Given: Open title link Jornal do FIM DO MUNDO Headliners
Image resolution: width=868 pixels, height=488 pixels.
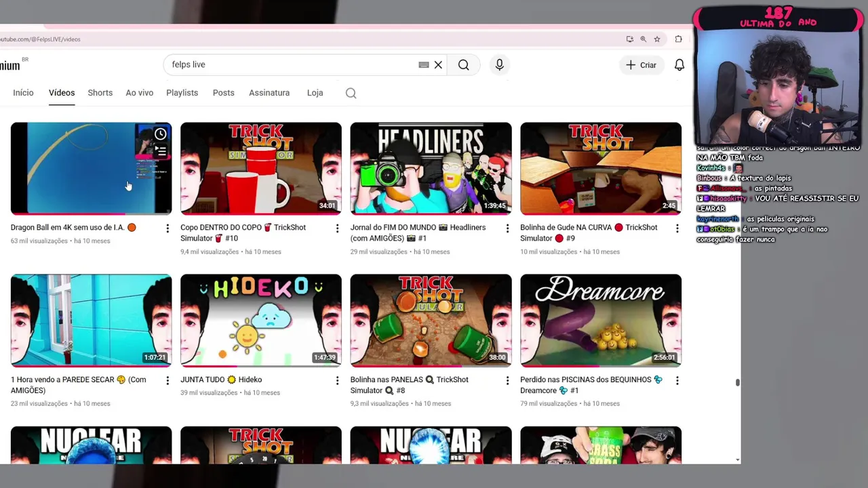Looking at the screenshot, I should point(418,232).
